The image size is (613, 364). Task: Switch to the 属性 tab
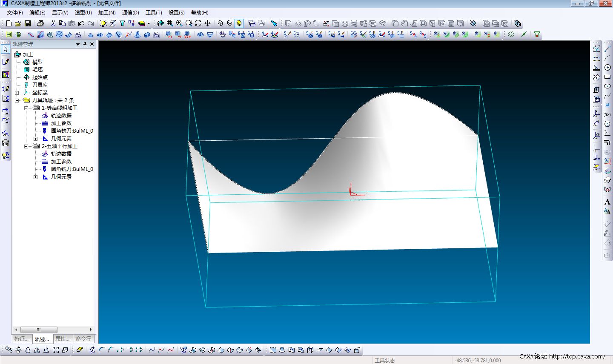63,339
